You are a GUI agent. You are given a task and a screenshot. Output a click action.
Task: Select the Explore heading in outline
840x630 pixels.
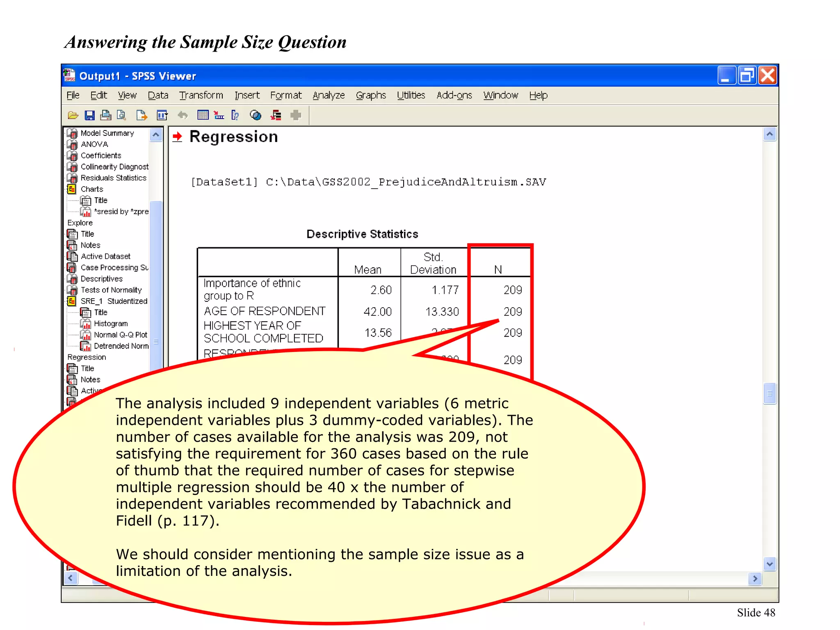(80, 223)
